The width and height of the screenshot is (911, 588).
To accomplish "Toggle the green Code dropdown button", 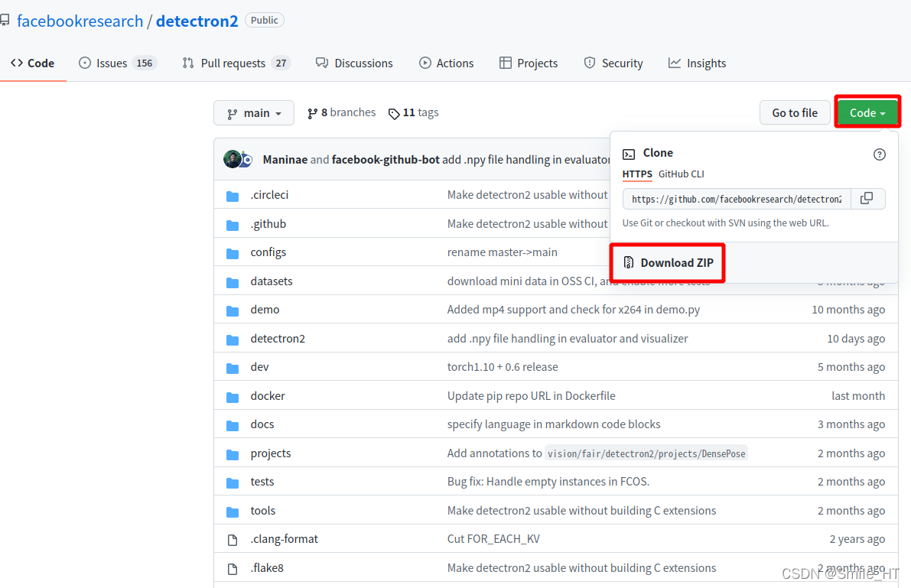I will point(867,112).
